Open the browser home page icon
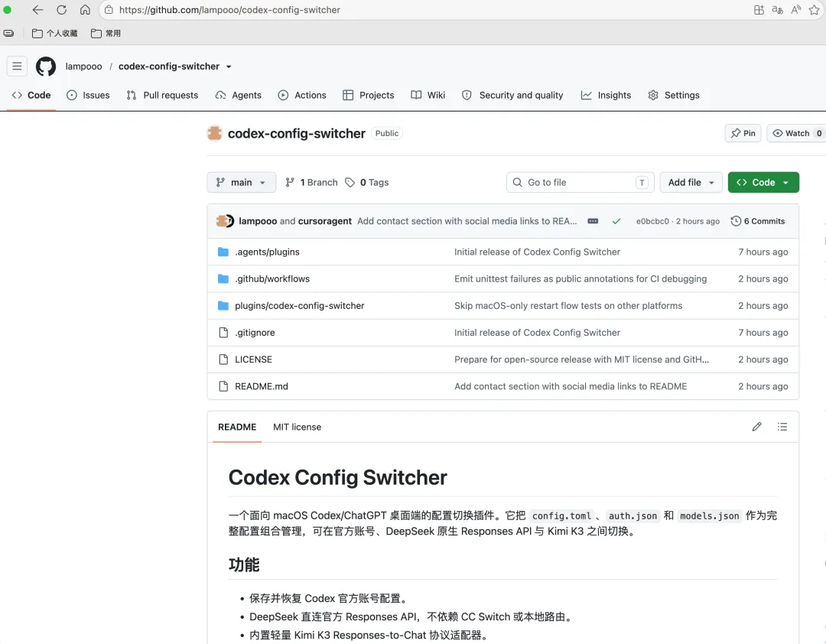 [x=85, y=9]
